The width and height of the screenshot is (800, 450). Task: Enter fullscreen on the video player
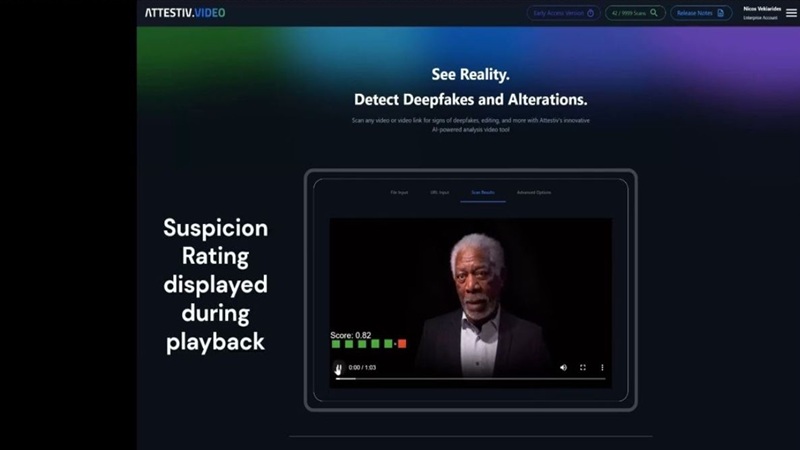click(583, 367)
